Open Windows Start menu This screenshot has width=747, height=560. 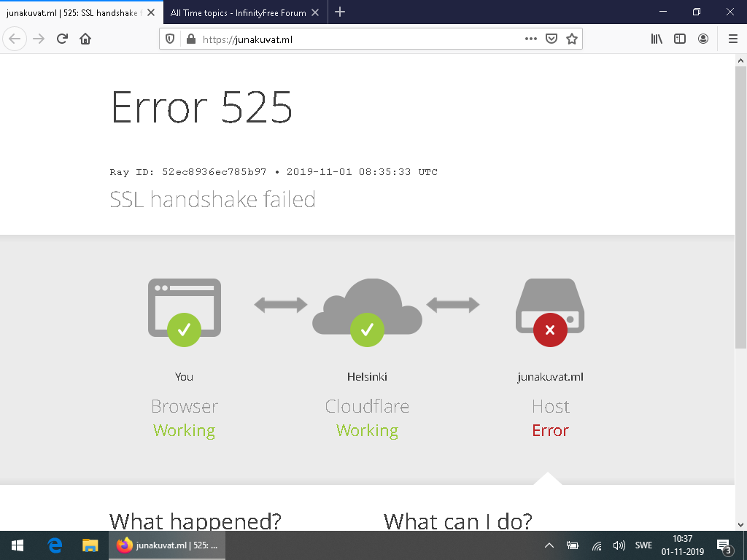point(18,545)
